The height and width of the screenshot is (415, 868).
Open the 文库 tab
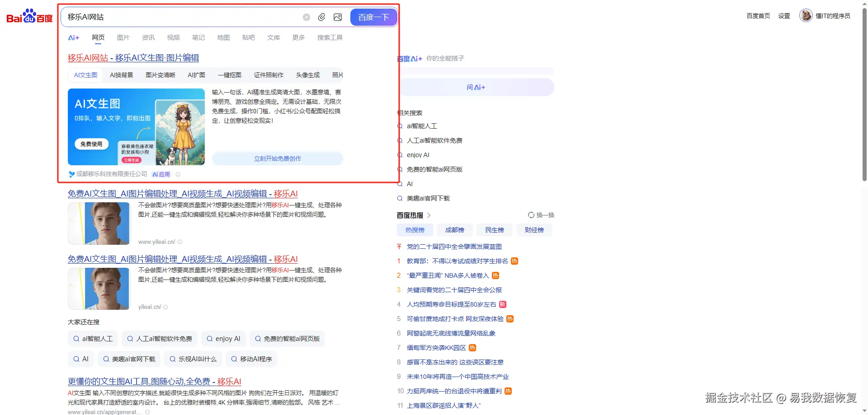click(274, 37)
